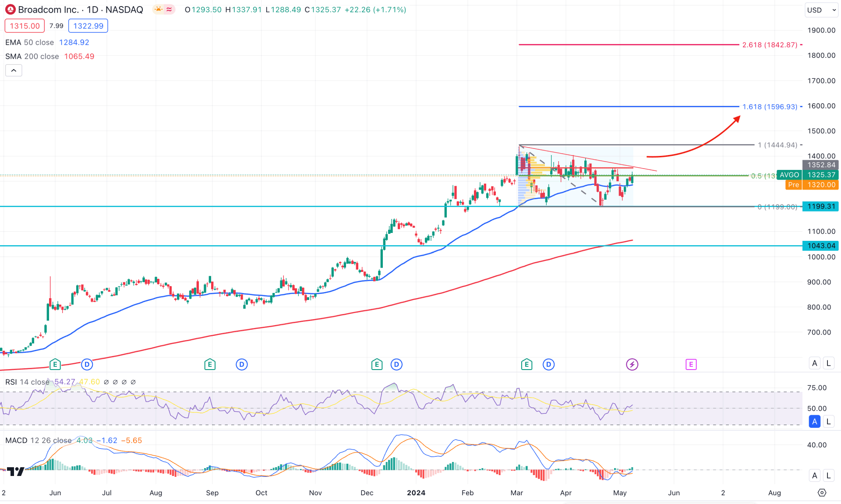
Task: Toggle log scale L on RSI pane
Action: coord(828,421)
